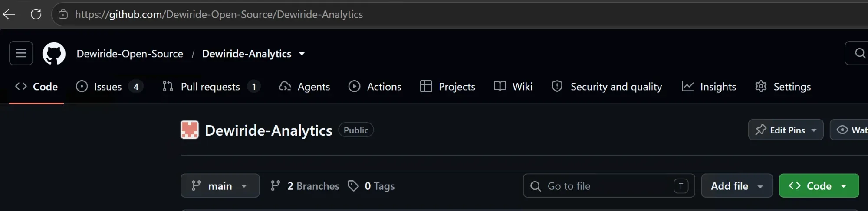This screenshot has width=868, height=211.
Task: Click the branch icon beside main
Action: click(196, 186)
